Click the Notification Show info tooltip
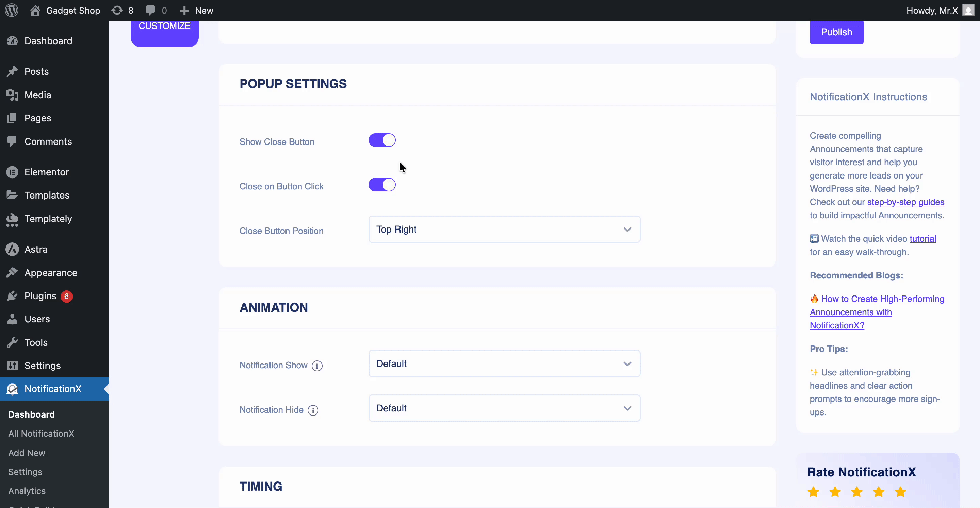Image resolution: width=980 pixels, height=508 pixels. click(x=317, y=366)
